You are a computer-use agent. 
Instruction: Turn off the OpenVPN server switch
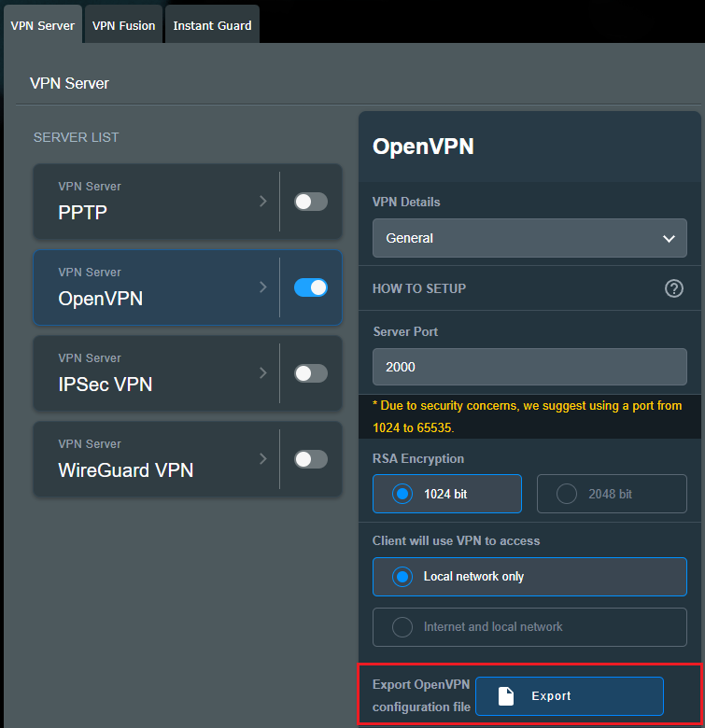(311, 287)
